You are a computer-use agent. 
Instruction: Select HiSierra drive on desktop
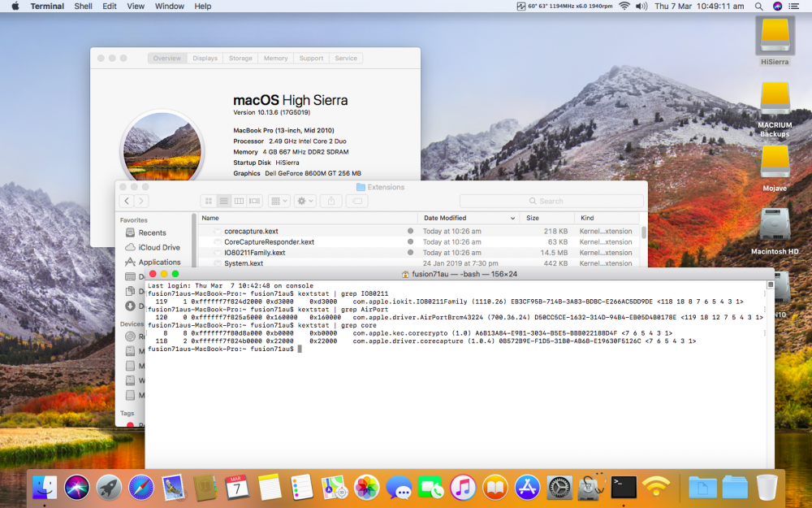point(775,41)
